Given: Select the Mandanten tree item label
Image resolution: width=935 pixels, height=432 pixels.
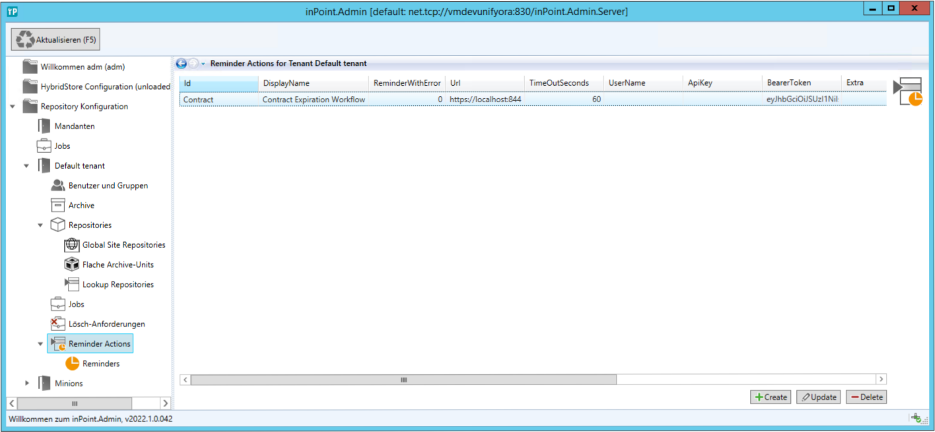Looking at the screenshot, I should [75, 126].
